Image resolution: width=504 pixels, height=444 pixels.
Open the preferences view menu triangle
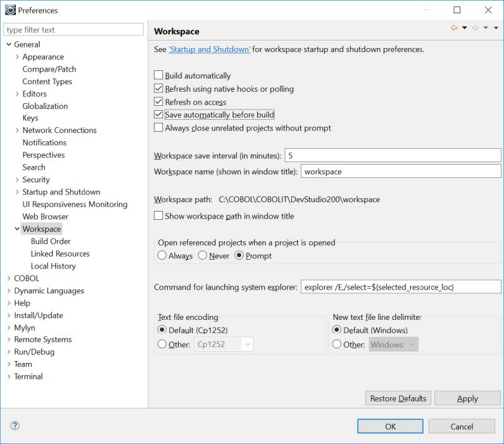(x=496, y=28)
